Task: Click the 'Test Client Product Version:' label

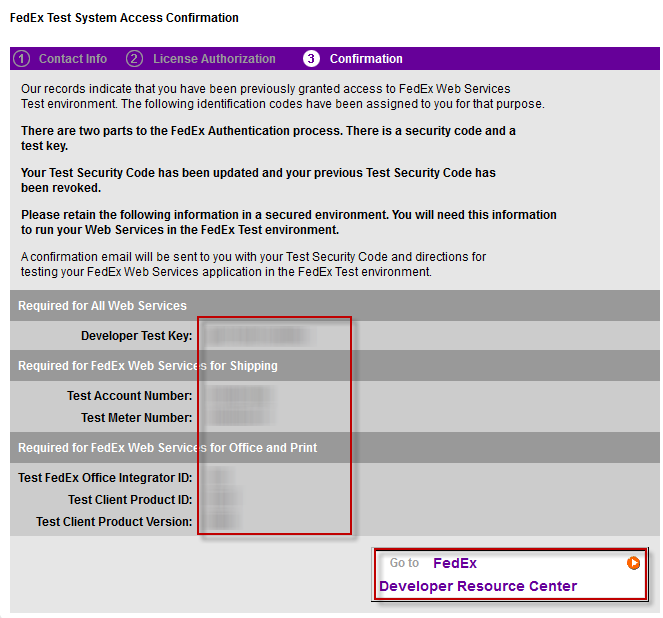Action: coord(114,522)
